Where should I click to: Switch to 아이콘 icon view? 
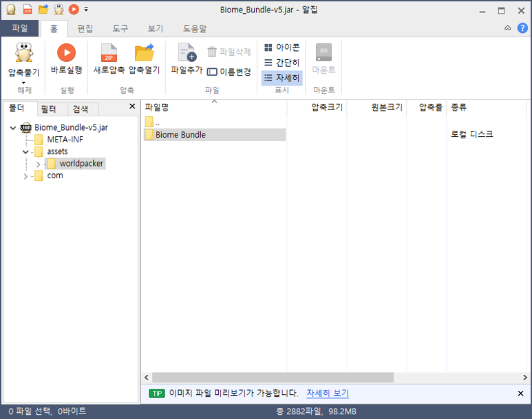[x=282, y=47]
